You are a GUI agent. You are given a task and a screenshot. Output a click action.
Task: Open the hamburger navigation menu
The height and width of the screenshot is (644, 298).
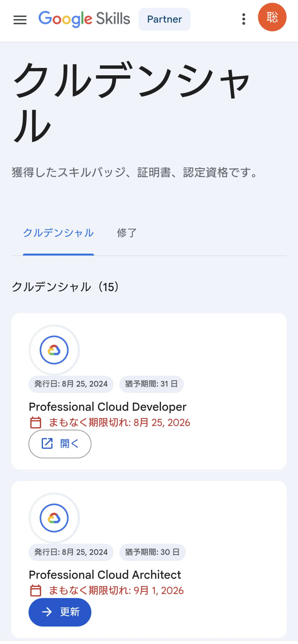coord(20,20)
